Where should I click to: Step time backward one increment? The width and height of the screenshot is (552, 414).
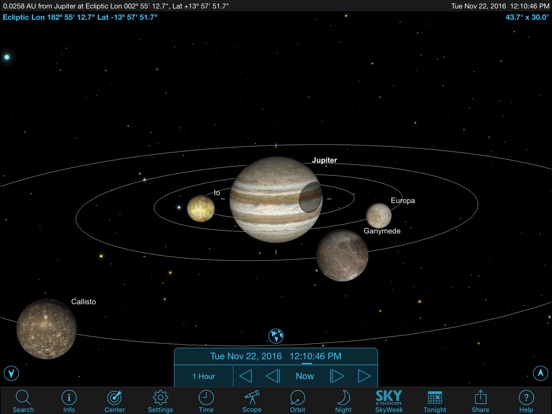(x=273, y=376)
